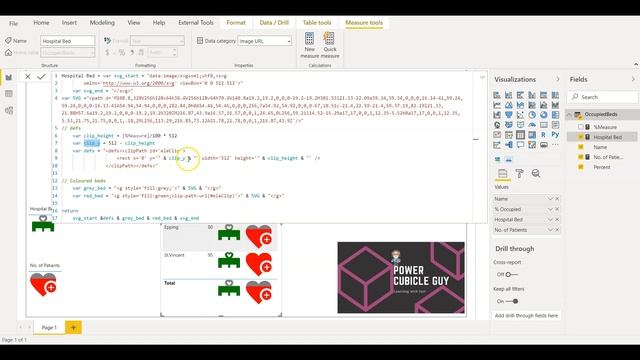Open the Data category Image URL dropdown
This screenshot has height=360, width=640.
(264, 41)
